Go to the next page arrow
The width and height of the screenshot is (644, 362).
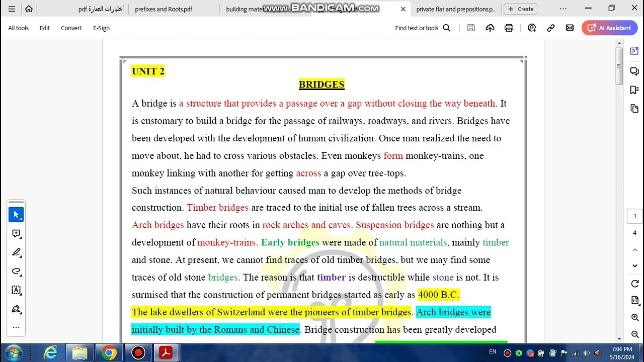(x=635, y=265)
